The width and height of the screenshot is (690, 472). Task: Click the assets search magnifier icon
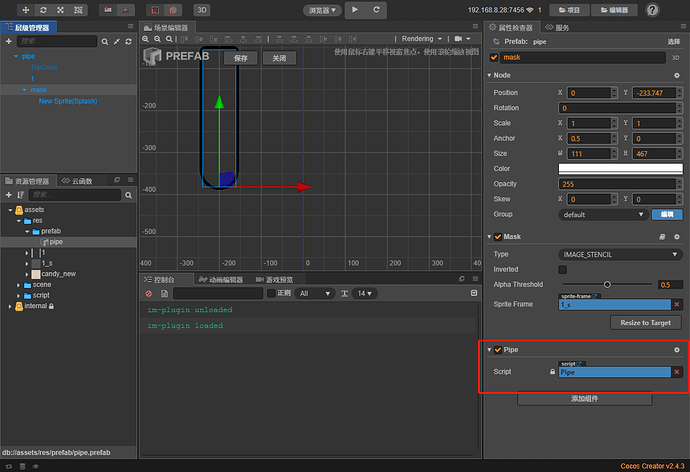tap(128, 195)
